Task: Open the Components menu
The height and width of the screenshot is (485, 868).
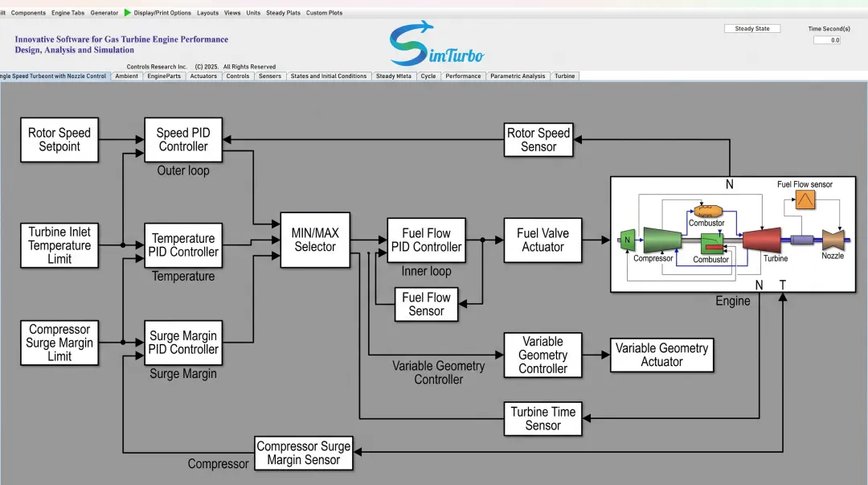Action: (28, 13)
